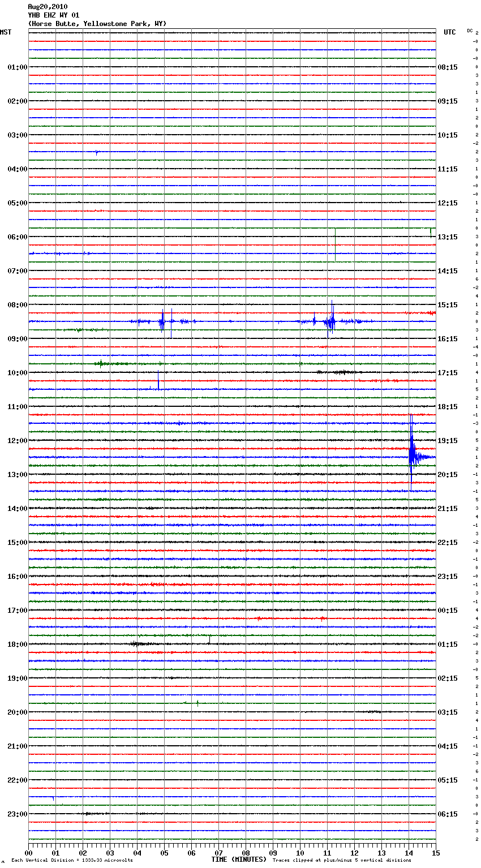Select the 04:00 MST hour label
Image resolution: width=481 pixels, height=868 pixels.
pyautogui.click(x=18, y=169)
